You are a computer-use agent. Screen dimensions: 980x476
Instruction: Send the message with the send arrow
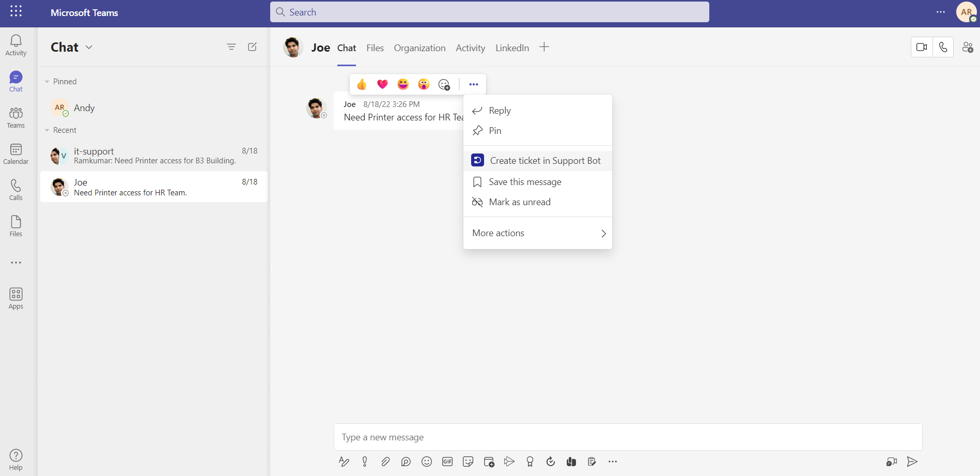[x=912, y=462]
